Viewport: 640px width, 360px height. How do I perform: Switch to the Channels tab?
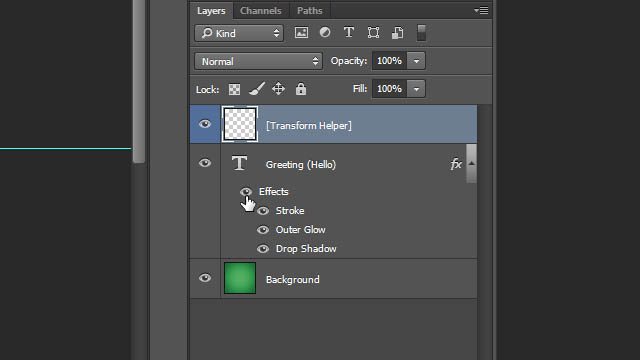tap(260, 11)
